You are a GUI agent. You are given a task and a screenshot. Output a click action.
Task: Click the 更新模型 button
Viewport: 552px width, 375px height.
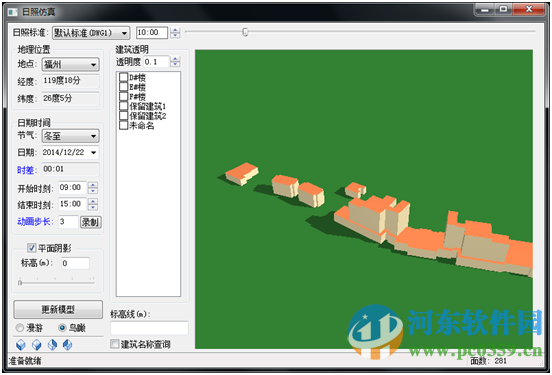(x=58, y=309)
